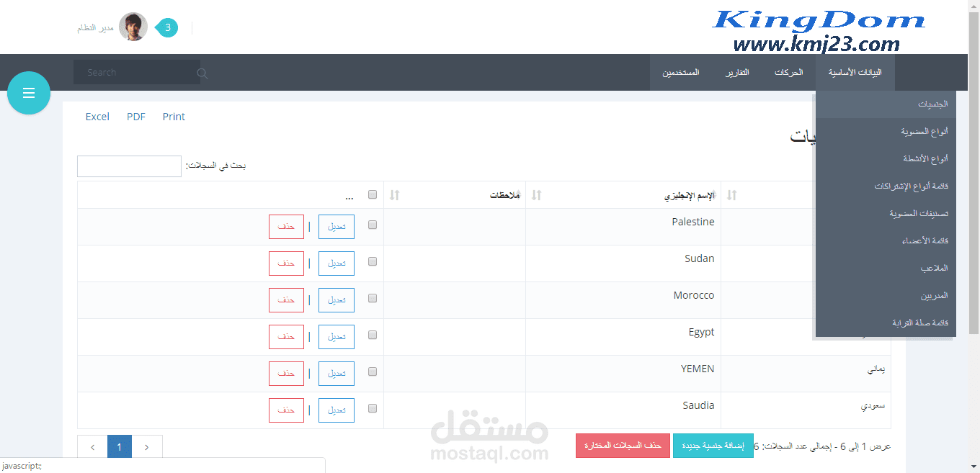
Task: Click تعديل button for Egypt row
Action: 337,336
